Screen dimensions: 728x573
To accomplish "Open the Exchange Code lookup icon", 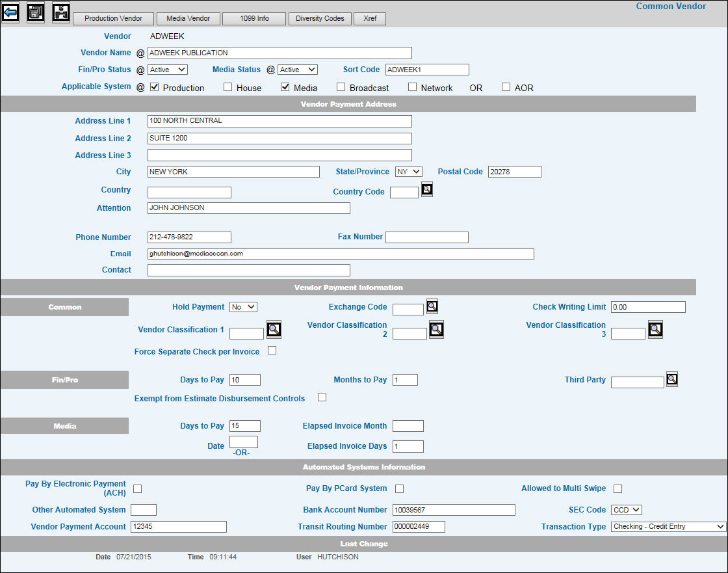I will [432, 306].
